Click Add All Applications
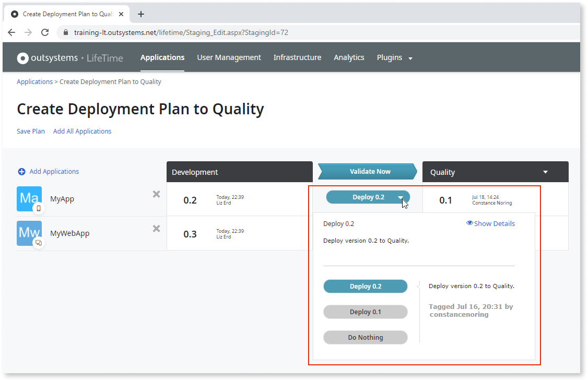 point(82,131)
